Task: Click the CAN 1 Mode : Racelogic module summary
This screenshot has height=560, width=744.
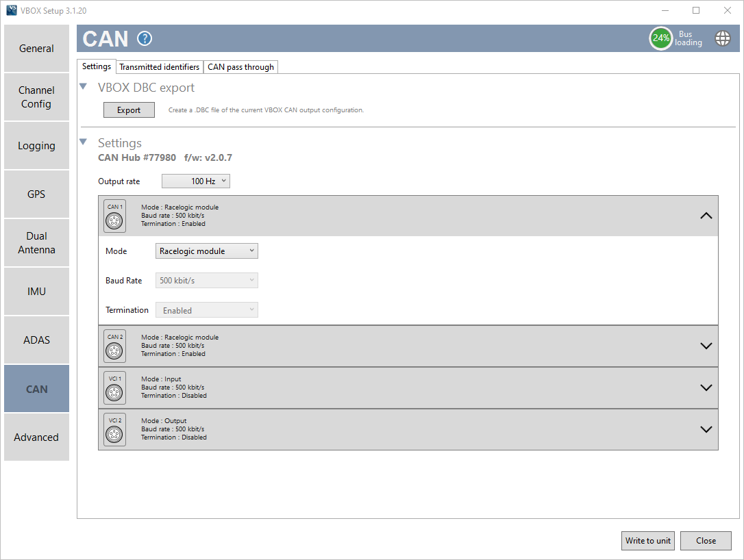Action: pyautogui.click(x=179, y=207)
